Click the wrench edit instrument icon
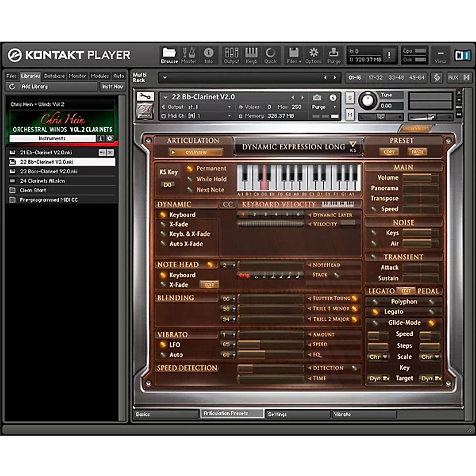Image resolution: width=476 pixels, height=476 pixels. pyautogui.click(x=145, y=97)
